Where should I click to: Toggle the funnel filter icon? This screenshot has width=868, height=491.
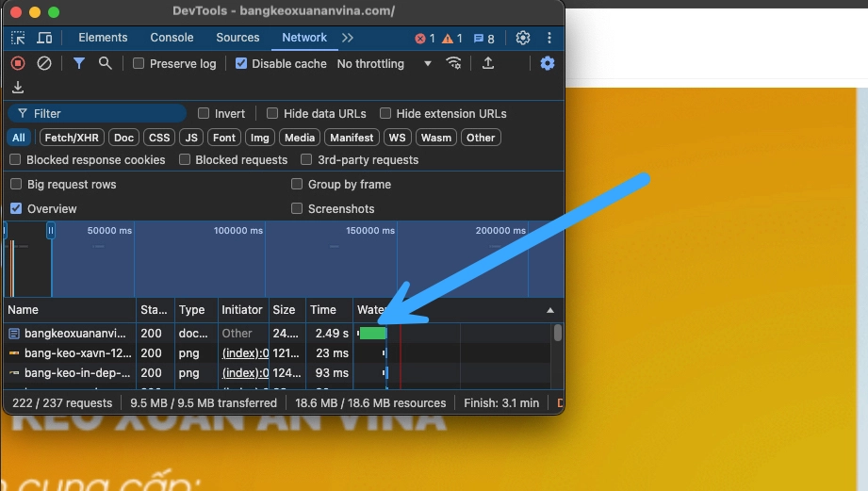tap(79, 63)
